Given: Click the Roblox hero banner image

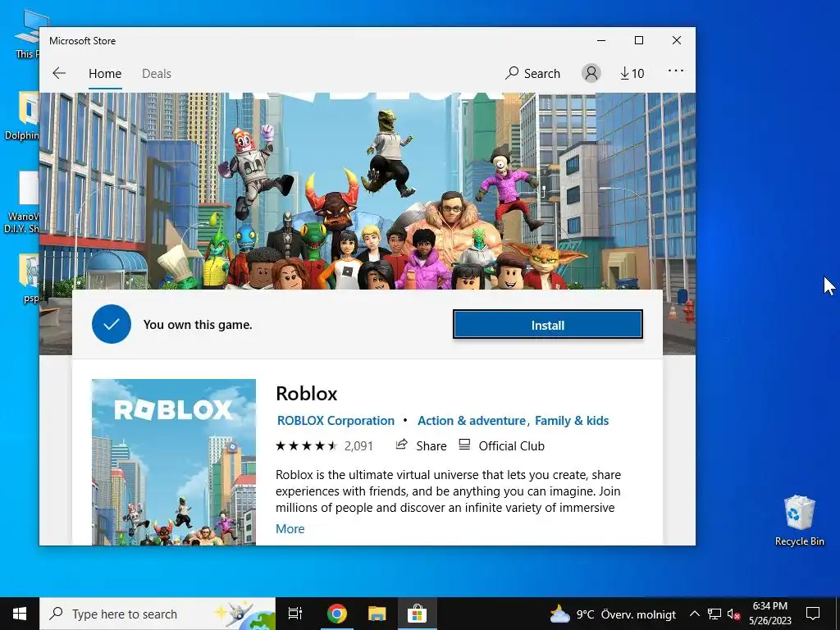Looking at the screenshot, I should (x=367, y=190).
